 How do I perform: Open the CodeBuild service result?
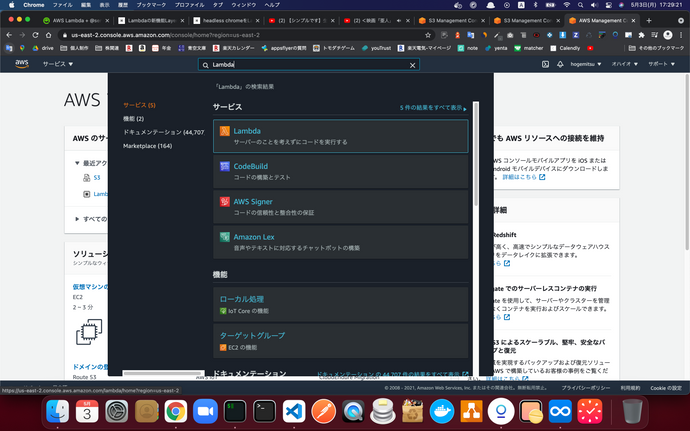(340, 171)
